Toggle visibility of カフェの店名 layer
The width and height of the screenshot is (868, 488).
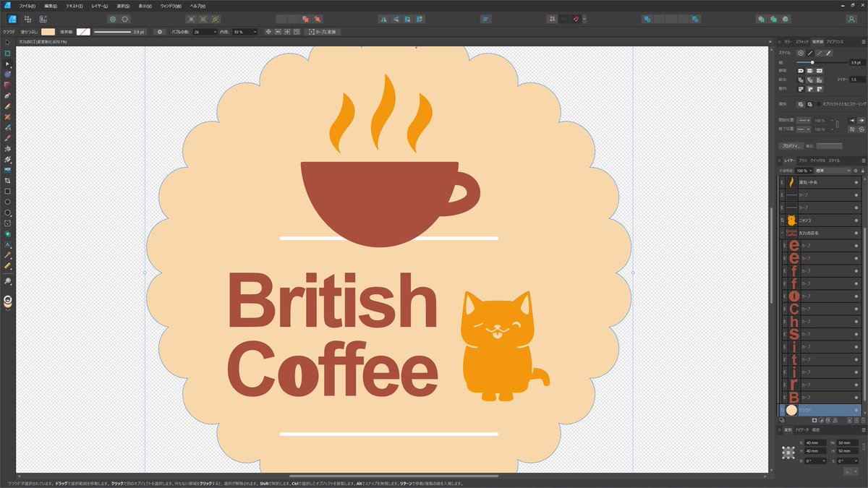856,233
